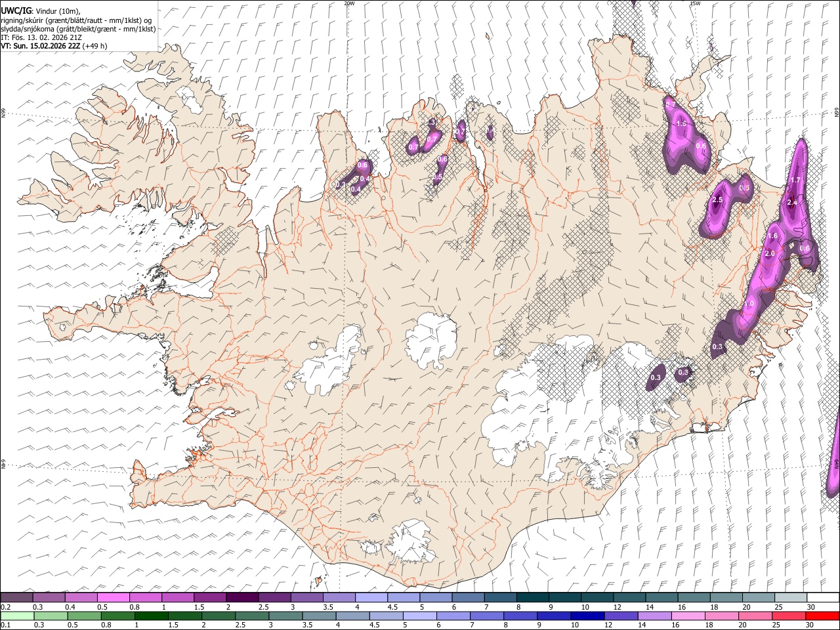Pick lower legend swatch between 3.5 and 4
Screen dimensions: 840x630
click(320, 616)
